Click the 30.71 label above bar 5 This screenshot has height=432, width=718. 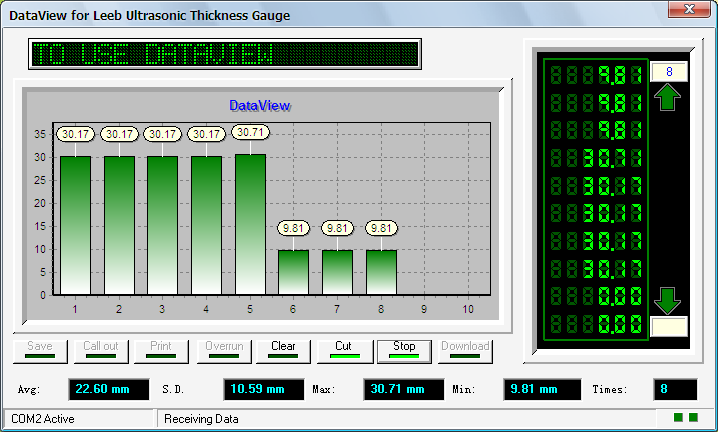click(250, 132)
